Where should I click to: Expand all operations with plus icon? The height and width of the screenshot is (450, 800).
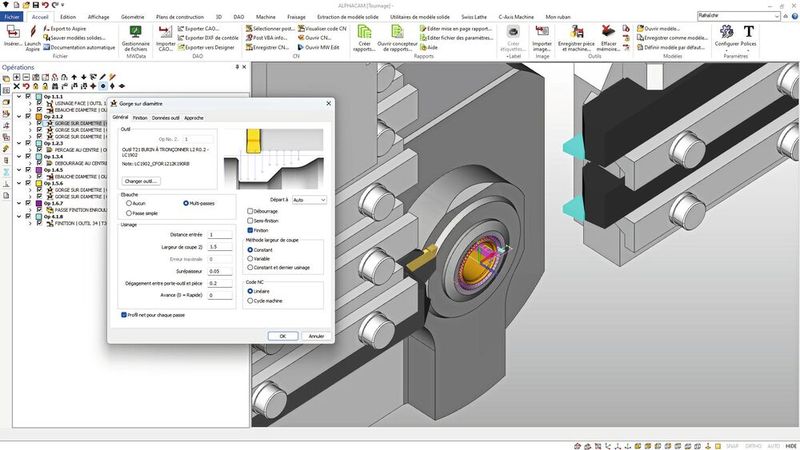(16, 77)
